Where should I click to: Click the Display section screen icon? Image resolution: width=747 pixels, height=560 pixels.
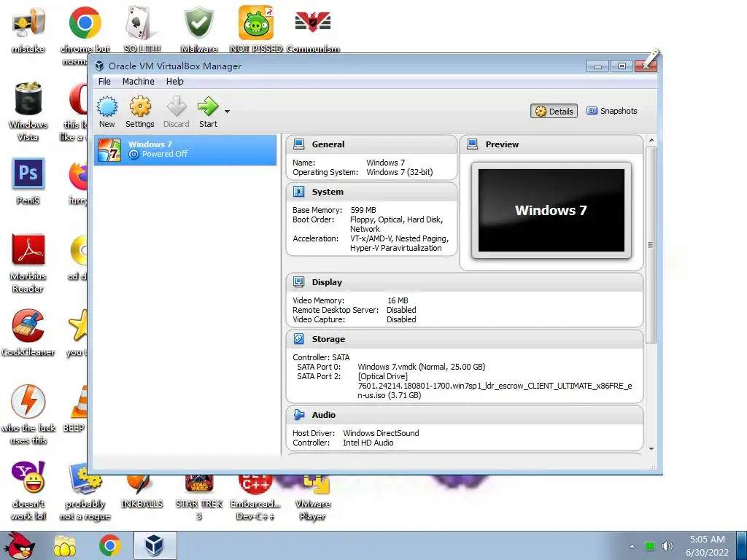click(298, 282)
